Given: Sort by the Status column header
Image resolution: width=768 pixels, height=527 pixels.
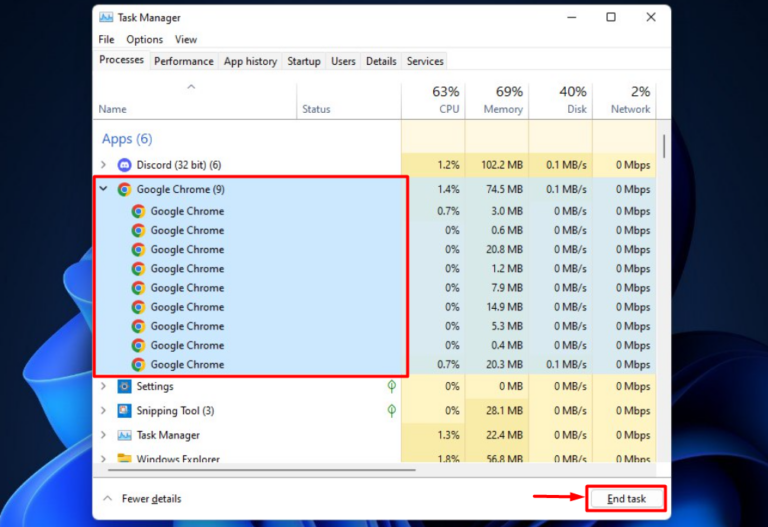Looking at the screenshot, I should point(349,101).
